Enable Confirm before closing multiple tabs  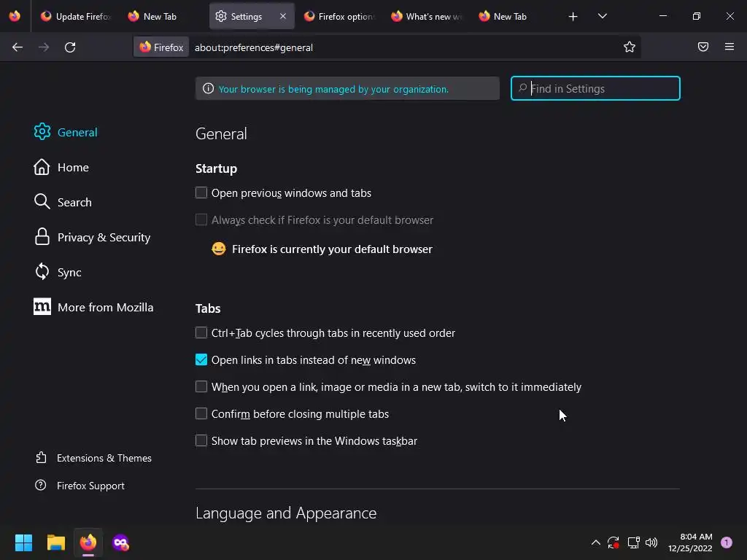[201, 413]
